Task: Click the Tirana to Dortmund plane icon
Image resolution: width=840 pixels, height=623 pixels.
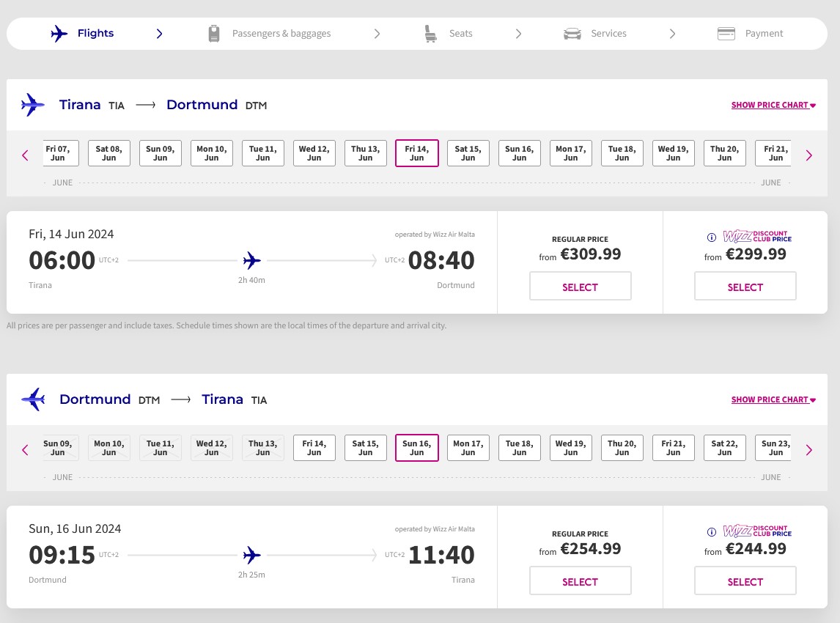Action: 33,105
